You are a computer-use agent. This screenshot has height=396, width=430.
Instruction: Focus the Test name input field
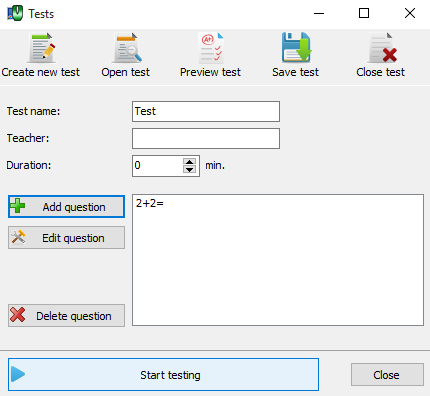click(x=206, y=111)
